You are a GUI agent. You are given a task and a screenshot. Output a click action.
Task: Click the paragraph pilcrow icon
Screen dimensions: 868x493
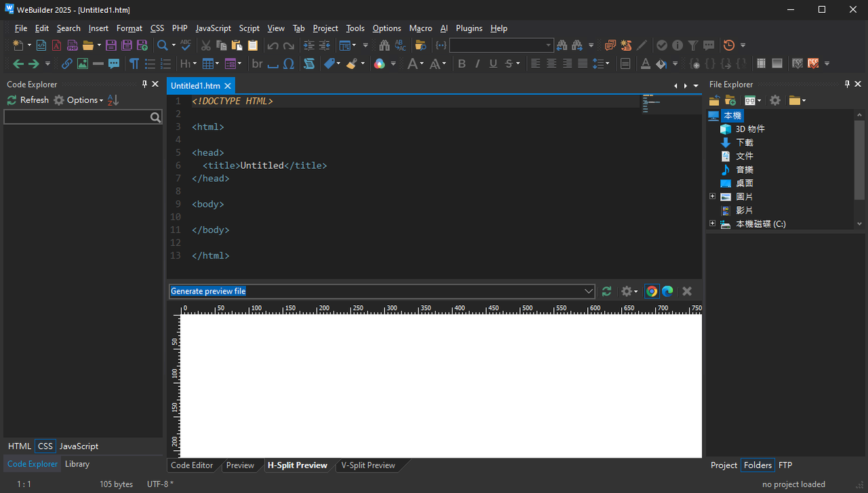tap(134, 64)
